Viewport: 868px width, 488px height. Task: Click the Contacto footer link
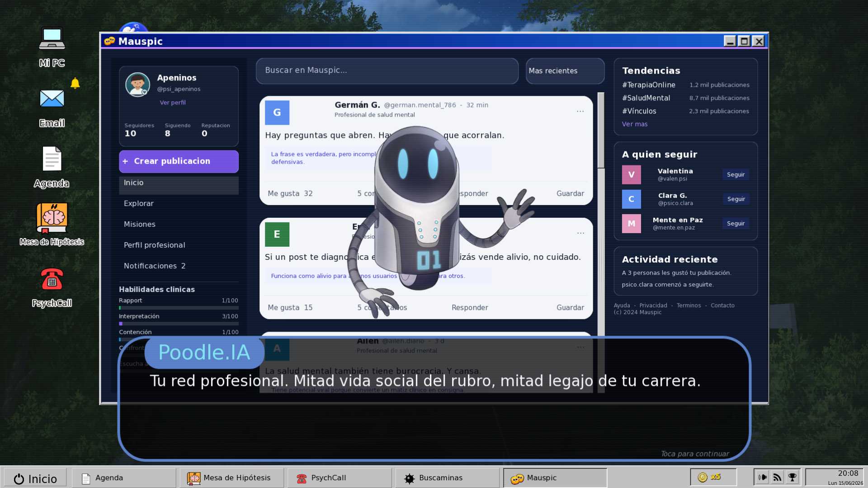tap(722, 305)
